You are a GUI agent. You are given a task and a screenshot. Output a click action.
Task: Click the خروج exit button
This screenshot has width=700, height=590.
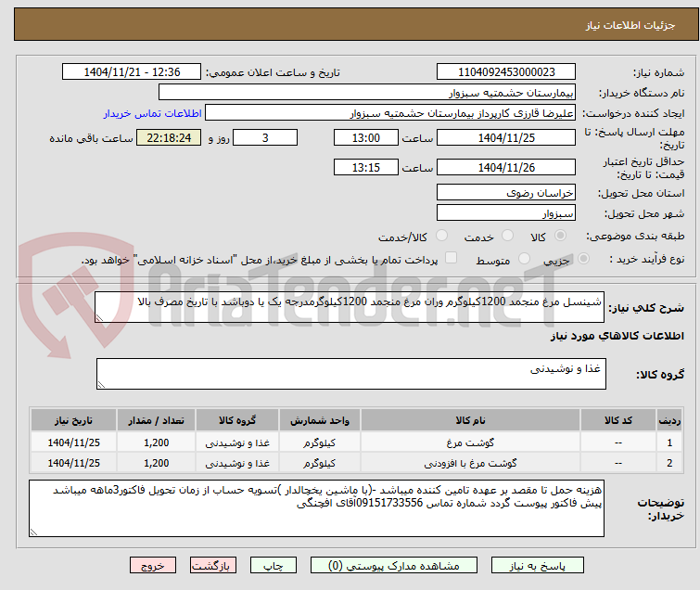click(153, 566)
